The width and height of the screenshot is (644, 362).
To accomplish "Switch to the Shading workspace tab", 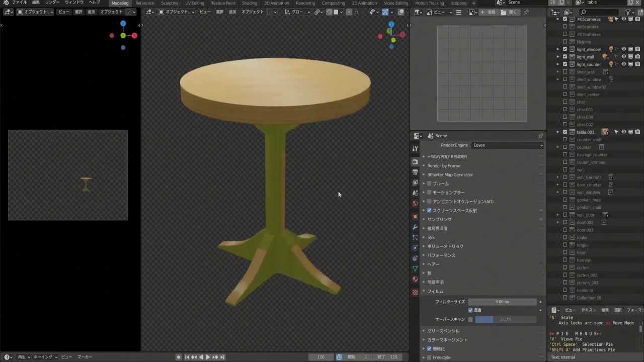I will (x=250, y=3).
